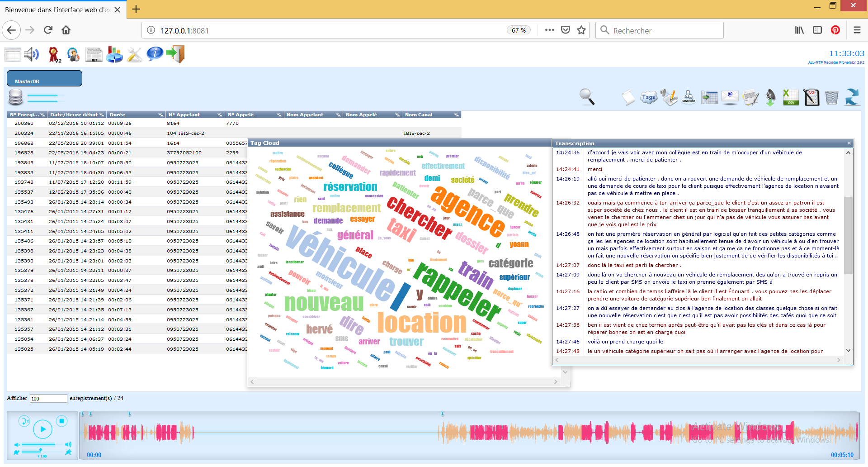Open the browser page actions three-dots menu

pos(550,30)
